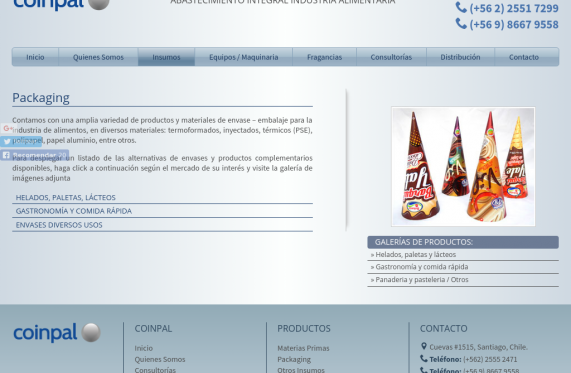Click the Packaging page heading
The image size is (571, 373).
coord(41,98)
